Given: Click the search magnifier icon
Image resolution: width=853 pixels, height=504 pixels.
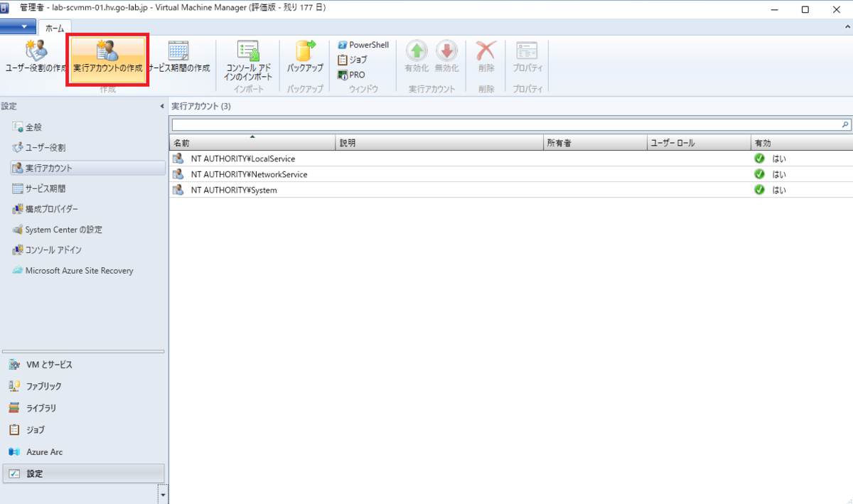Looking at the screenshot, I should [x=845, y=124].
